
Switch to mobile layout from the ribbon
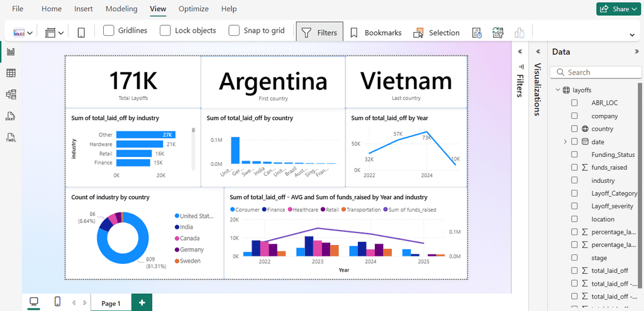81,33
